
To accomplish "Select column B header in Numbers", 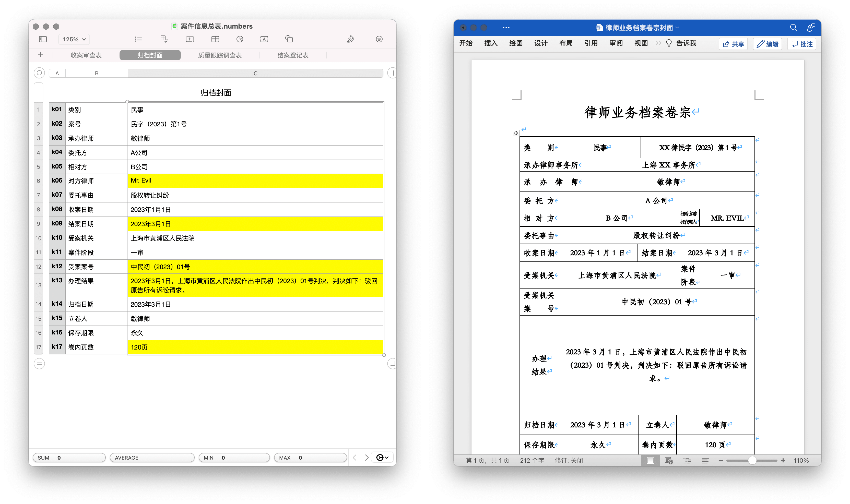I will pos(97,73).
